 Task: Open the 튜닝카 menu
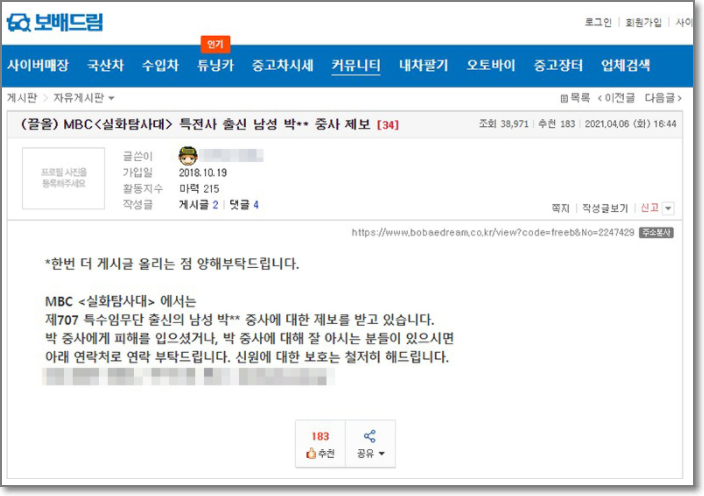tap(216, 66)
